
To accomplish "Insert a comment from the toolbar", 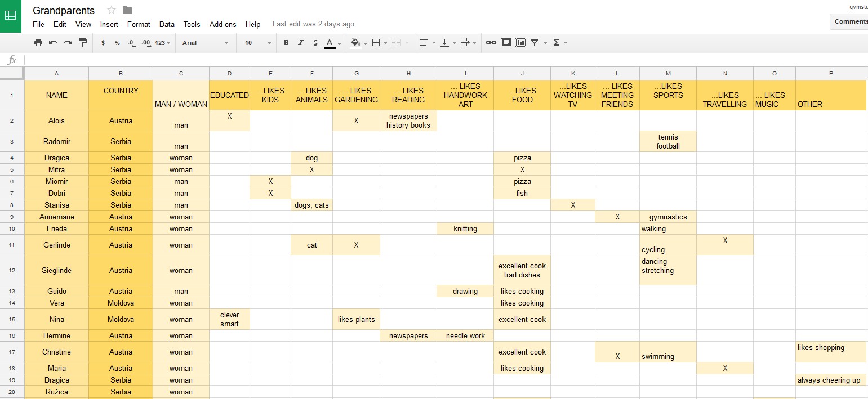I will (506, 43).
